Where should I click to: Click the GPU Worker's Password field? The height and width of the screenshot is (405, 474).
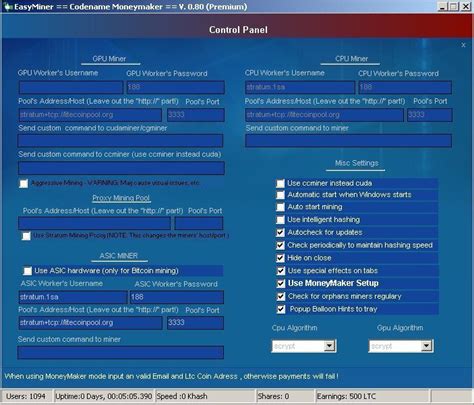176,88
